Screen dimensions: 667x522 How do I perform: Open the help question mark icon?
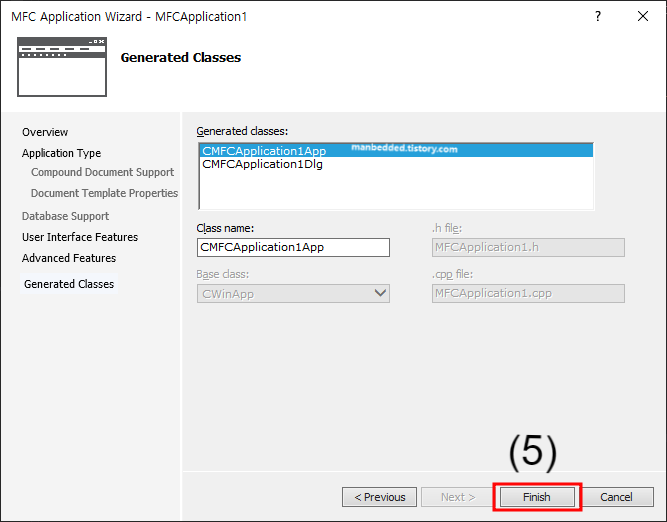[x=598, y=16]
